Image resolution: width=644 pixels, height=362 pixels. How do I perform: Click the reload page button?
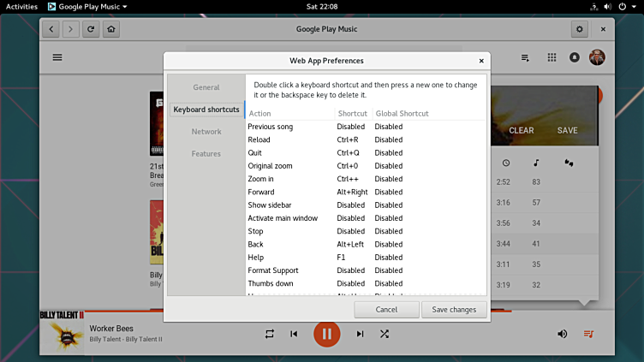pos(91,29)
